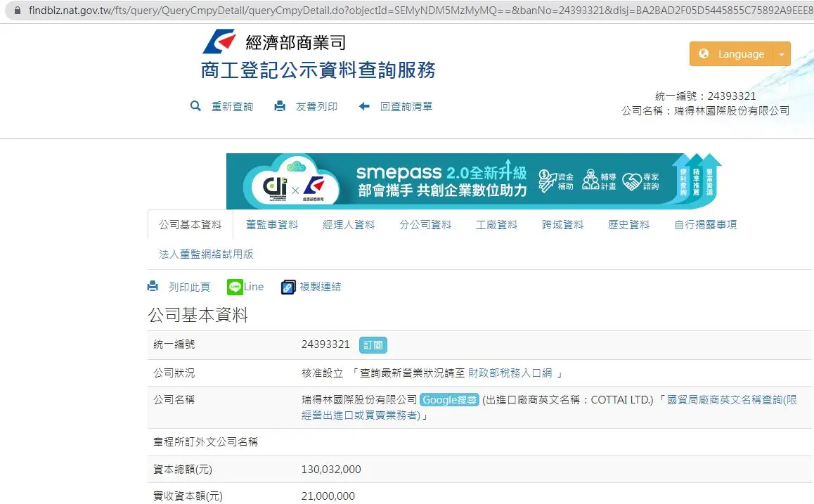Screen dimensions: 814x504
Task: Switch to the 經理人資料 tab
Action: 349,225
